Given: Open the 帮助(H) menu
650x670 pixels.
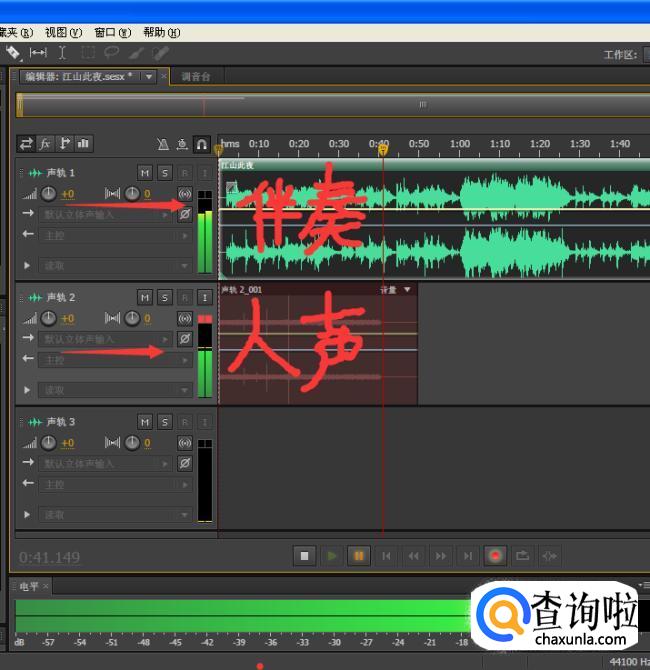Looking at the screenshot, I should (x=162, y=32).
